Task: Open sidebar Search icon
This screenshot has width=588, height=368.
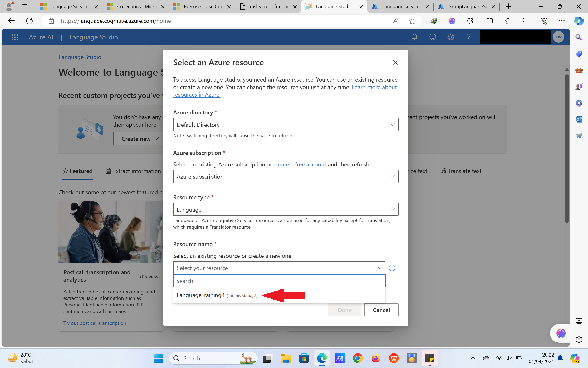Action: tap(579, 37)
